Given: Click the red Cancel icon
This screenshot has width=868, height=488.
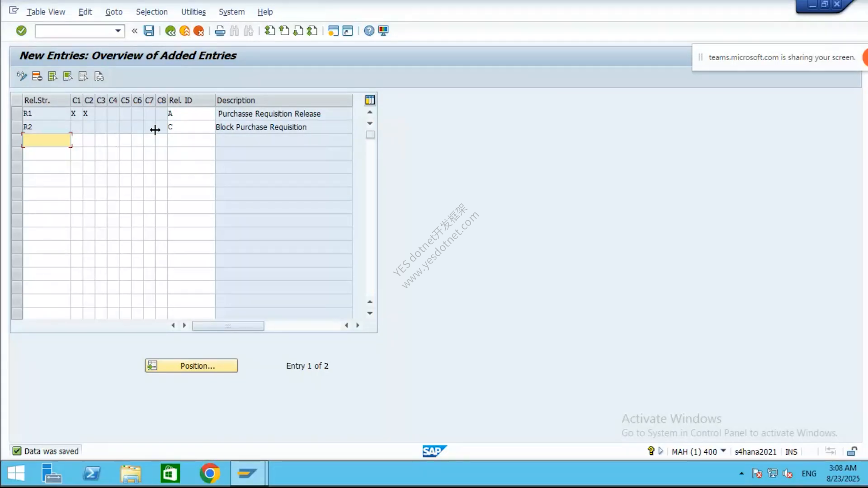Looking at the screenshot, I should 198,31.
